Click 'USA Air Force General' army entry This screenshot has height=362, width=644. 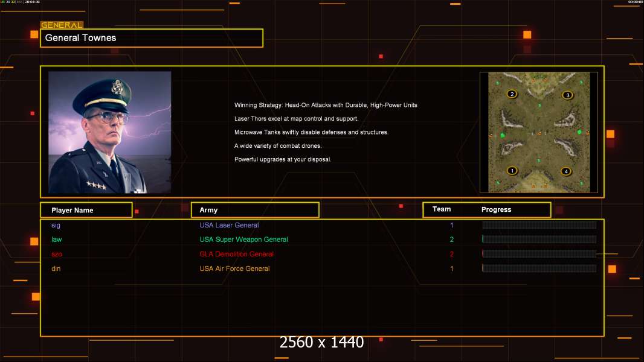coord(234,268)
